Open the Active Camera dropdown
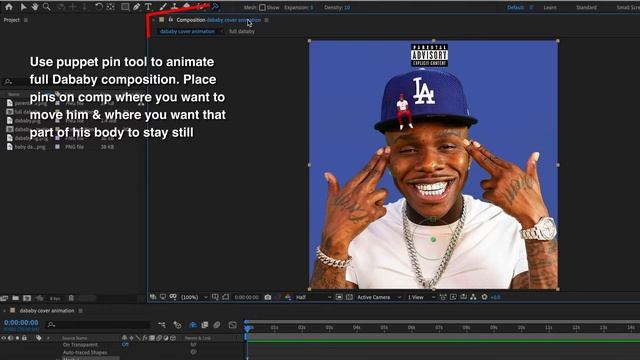 [x=379, y=297]
